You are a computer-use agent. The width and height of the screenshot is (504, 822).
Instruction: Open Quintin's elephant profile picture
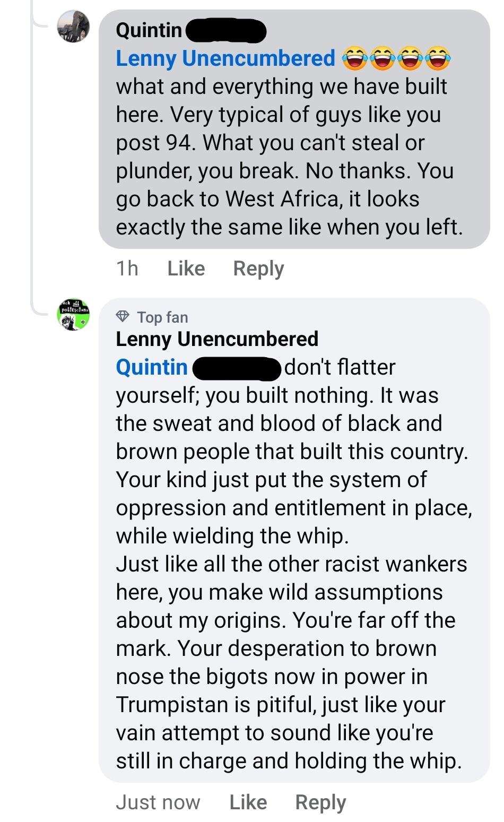73,27
